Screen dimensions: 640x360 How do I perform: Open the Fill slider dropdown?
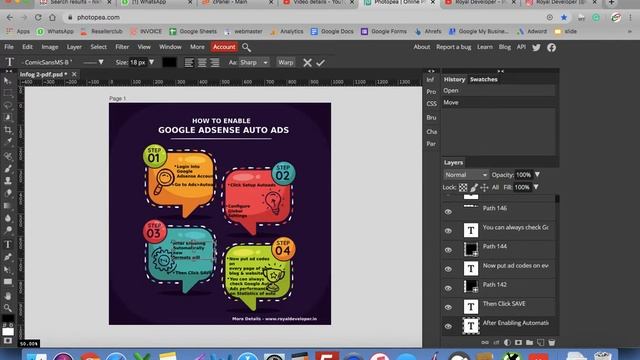(536, 187)
